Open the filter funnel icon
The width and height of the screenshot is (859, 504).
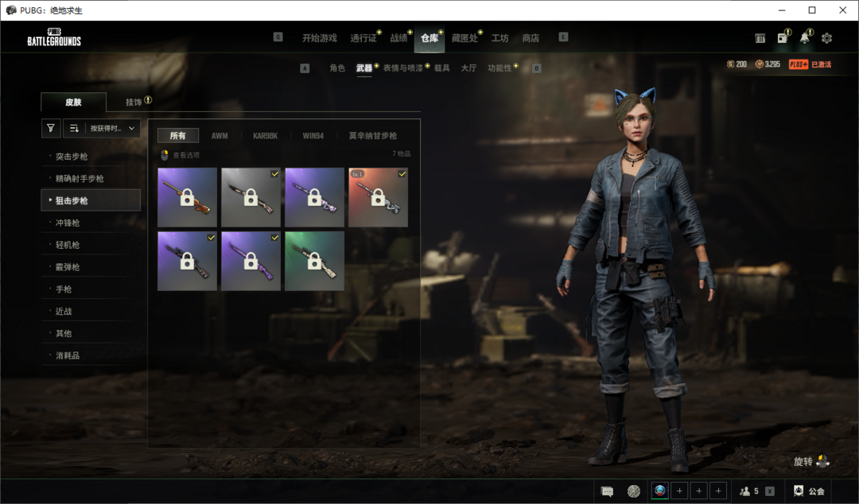point(51,128)
